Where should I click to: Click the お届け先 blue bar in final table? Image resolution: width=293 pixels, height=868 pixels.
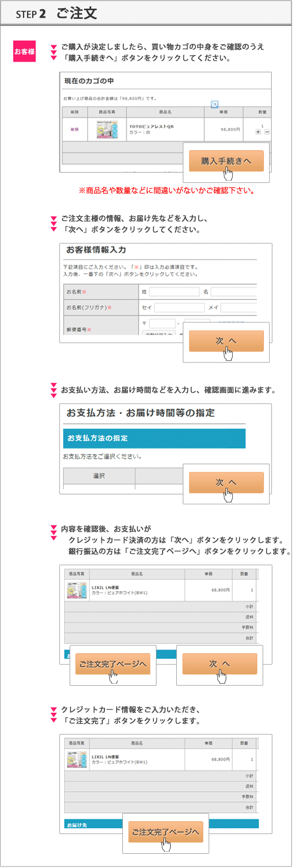[x=162, y=824]
